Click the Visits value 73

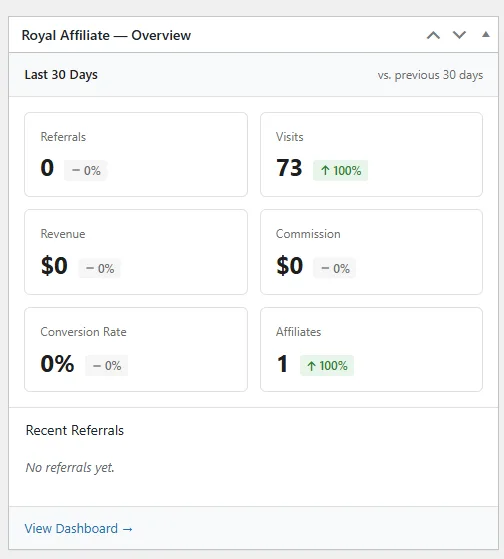point(289,168)
